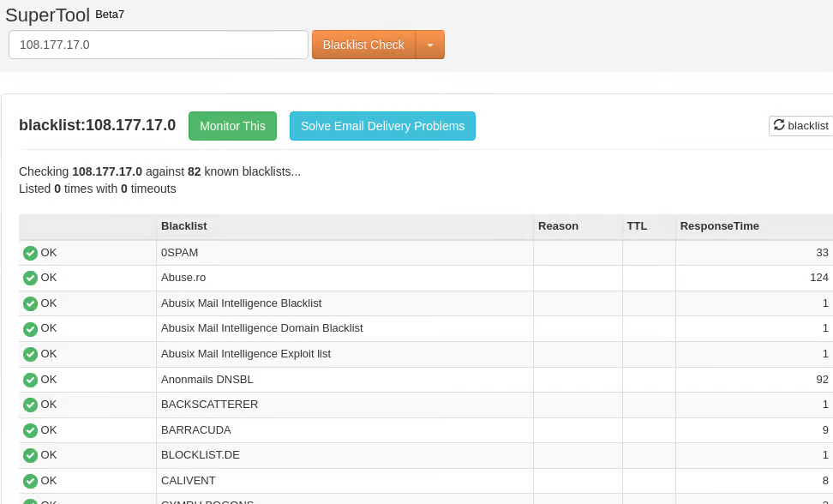Screen dimensions: 833x504
Task: Click the OK check icon for BLOCKLIST.DE
Action: click(30, 456)
